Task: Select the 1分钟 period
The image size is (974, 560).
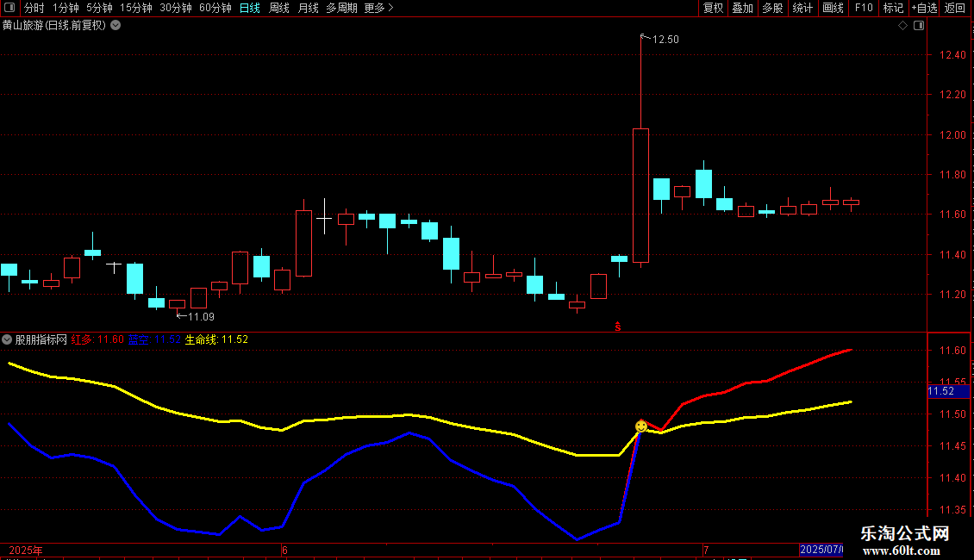Action: click(66, 8)
